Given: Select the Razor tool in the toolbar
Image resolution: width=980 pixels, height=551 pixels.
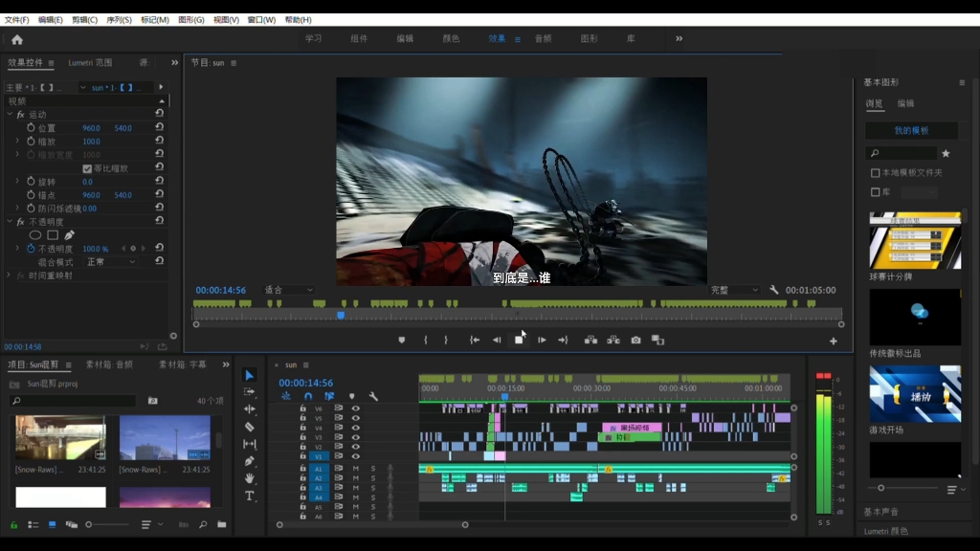Looking at the screenshot, I should click(250, 427).
